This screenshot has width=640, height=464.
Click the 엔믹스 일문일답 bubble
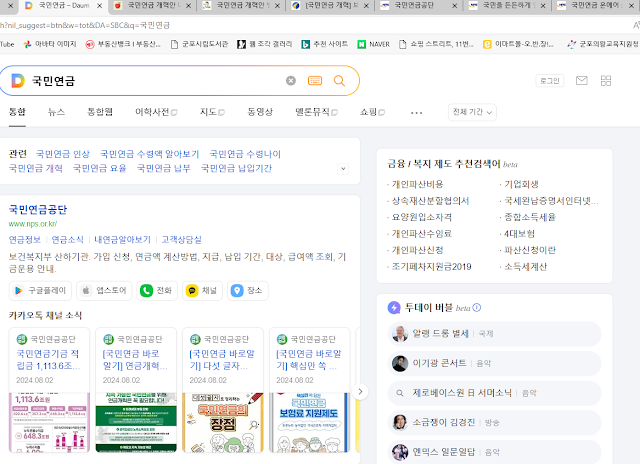pos(494,452)
